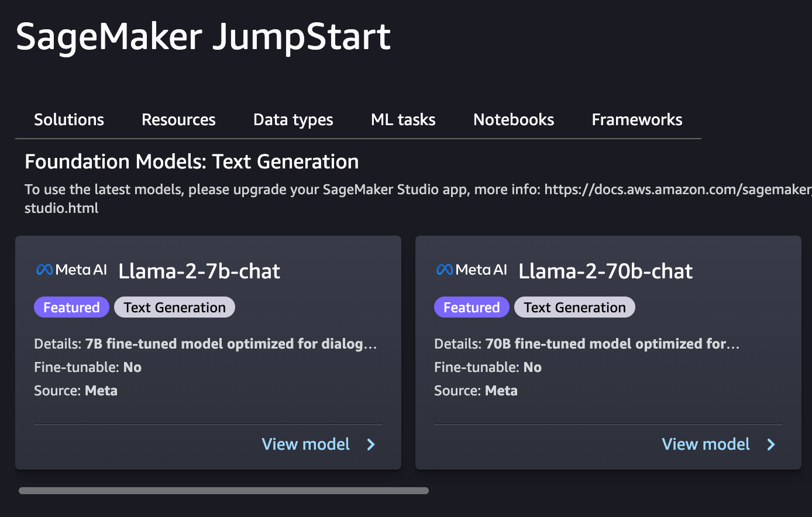Screen dimensions: 812x517
Task: Click the Meta AI logo on Llama-2-7b-chat card
Action: click(x=71, y=270)
